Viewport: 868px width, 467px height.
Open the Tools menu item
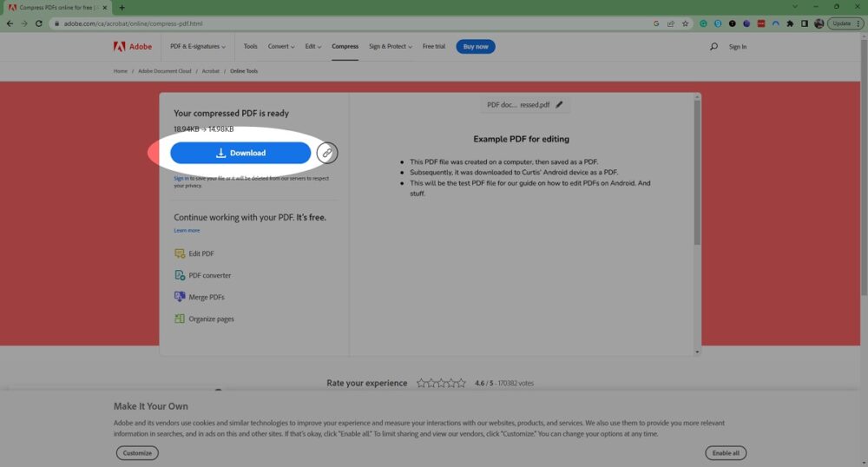pos(251,47)
